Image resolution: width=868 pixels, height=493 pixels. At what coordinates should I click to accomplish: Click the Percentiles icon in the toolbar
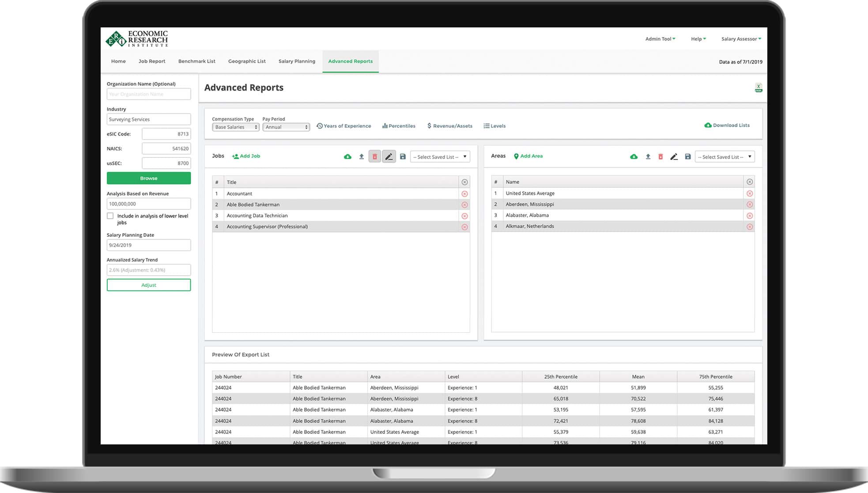click(x=399, y=126)
